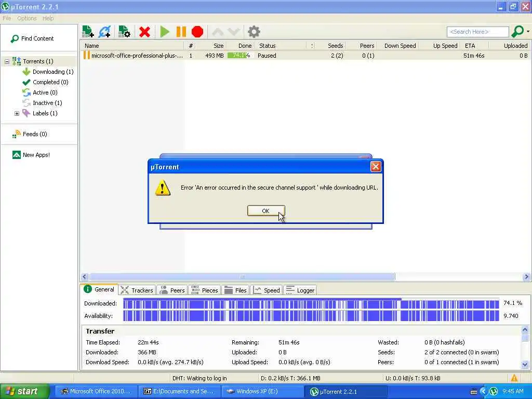Sort by Down Speed column header
Image resolution: width=532 pixels, height=399 pixels.
397,46
